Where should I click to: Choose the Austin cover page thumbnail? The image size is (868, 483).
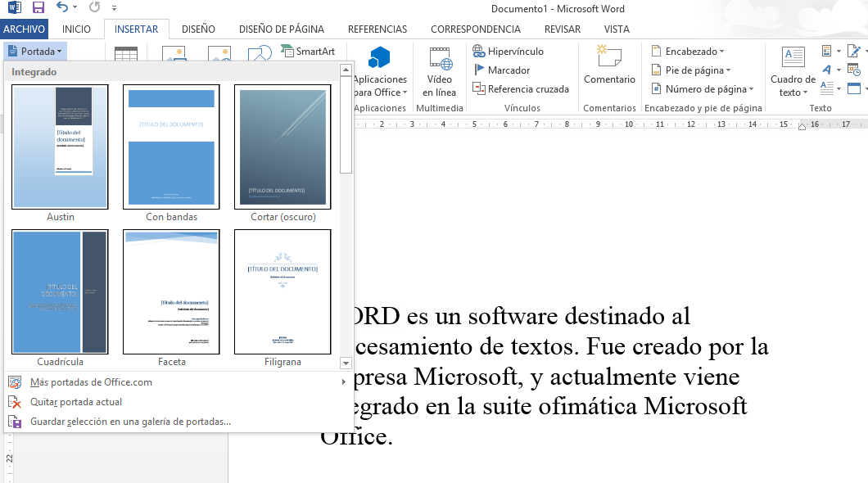(60, 147)
